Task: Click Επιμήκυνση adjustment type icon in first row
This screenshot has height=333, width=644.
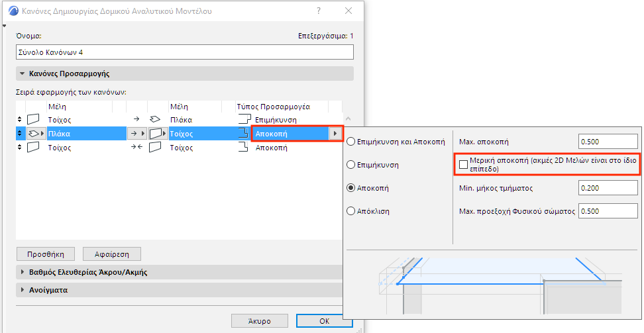Action: tap(244, 119)
